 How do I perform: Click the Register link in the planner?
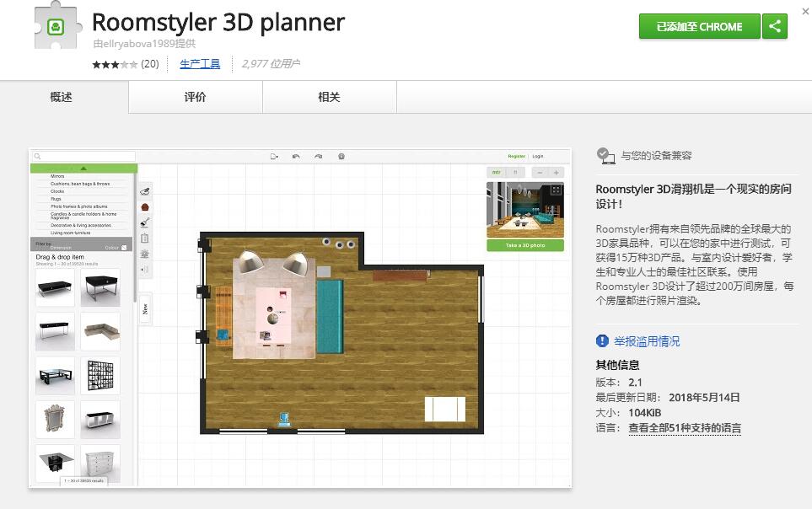(516, 156)
